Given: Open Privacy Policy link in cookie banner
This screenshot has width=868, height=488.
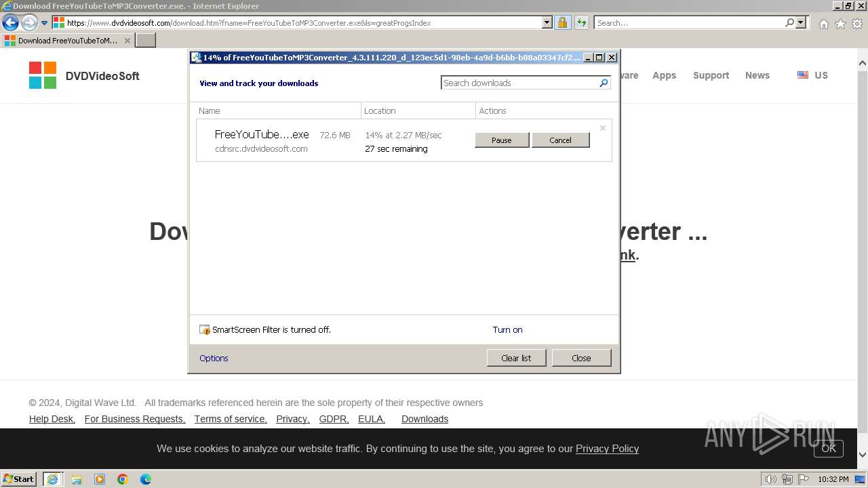Looking at the screenshot, I should 607,449.
